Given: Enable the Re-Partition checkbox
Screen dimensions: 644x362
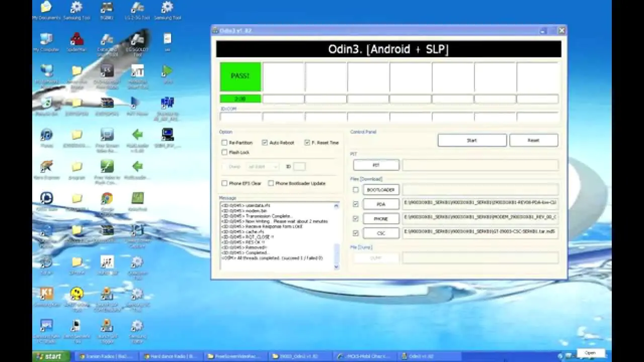Looking at the screenshot, I should pyautogui.click(x=224, y=143).
